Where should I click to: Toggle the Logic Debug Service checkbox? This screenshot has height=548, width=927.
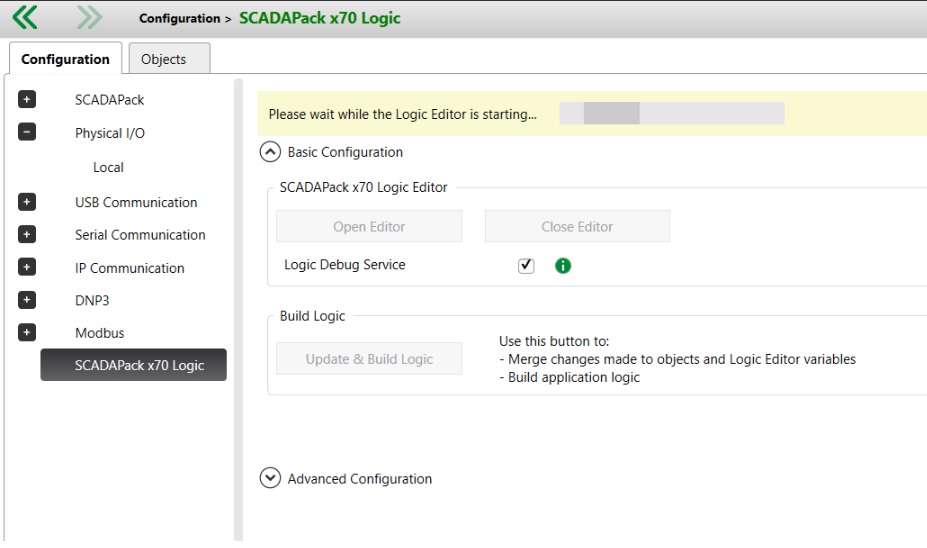(x=526, y=265)
